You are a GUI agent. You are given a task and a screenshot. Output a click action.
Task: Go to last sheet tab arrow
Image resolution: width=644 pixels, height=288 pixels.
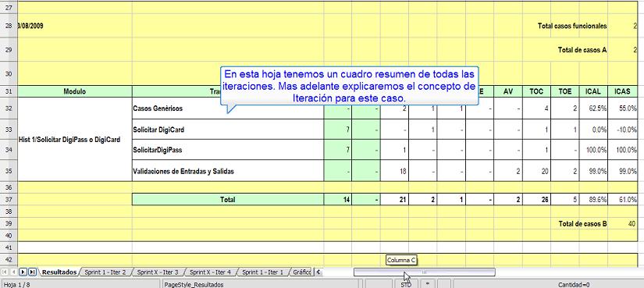(32, 272)
